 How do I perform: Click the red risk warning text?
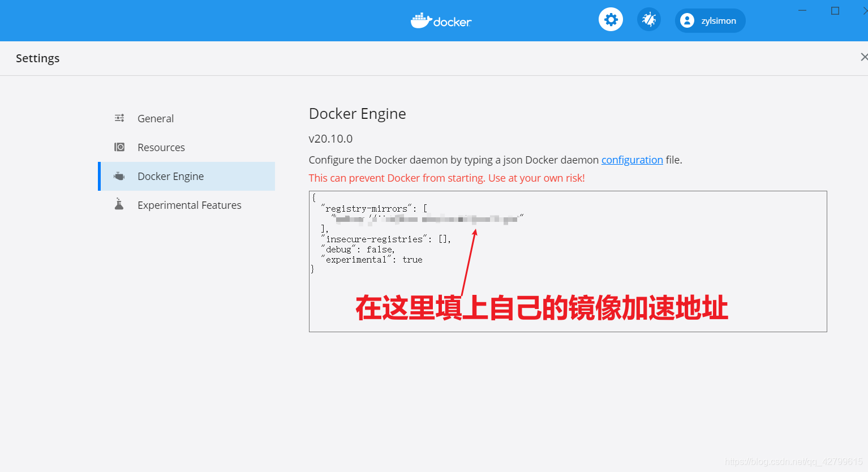[446, 178]
